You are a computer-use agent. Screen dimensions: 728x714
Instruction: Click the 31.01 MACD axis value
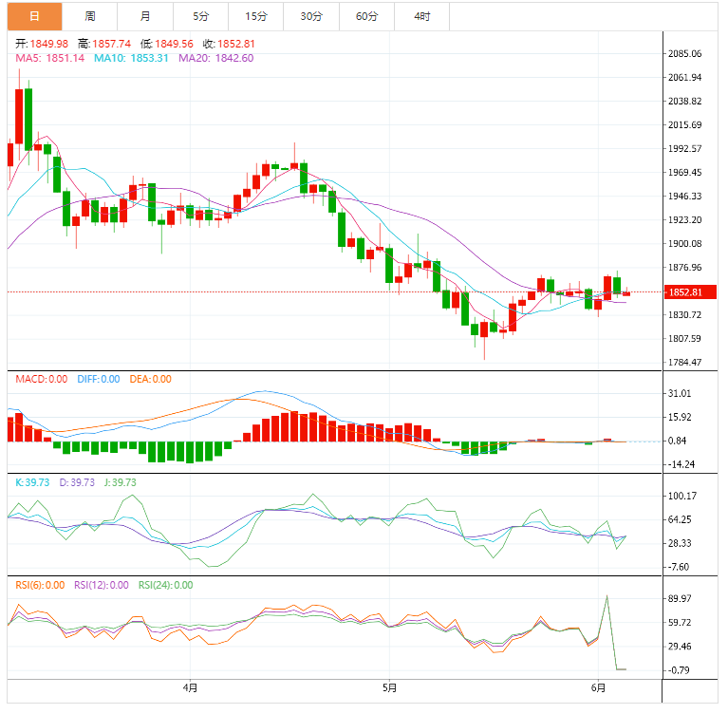coord(680,393)
